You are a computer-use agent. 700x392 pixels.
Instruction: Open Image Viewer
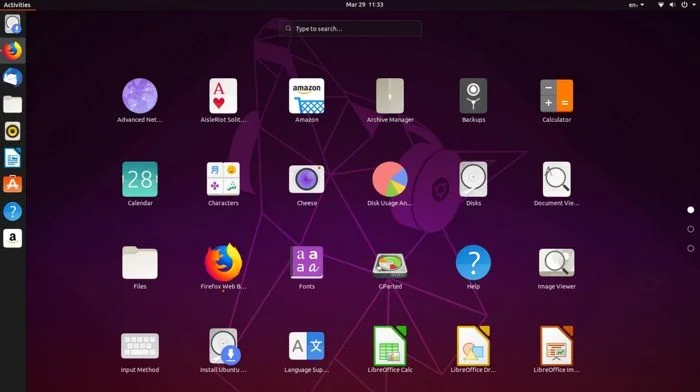[557, 263]
